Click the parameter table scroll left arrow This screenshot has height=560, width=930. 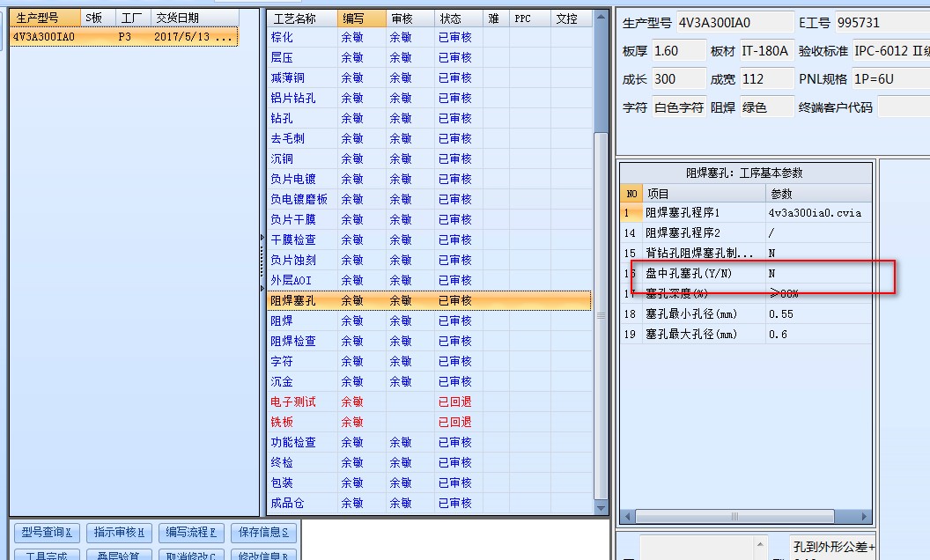tap(628, 517)
